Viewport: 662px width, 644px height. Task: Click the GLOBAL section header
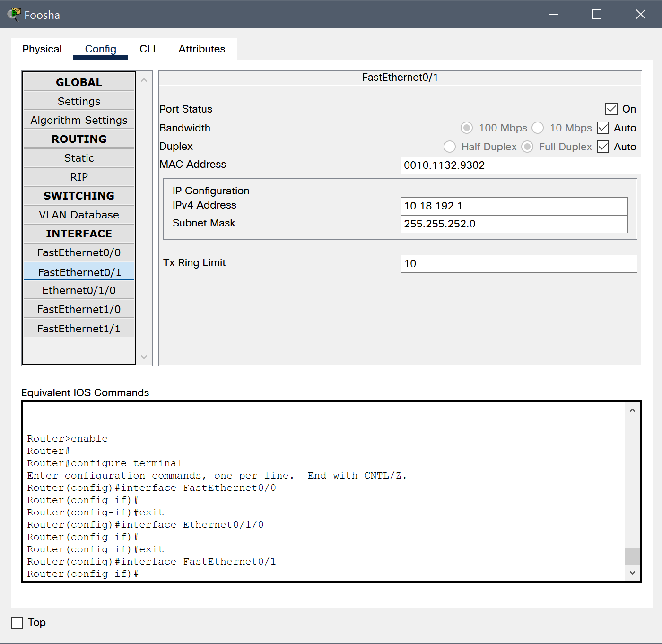pos(79,82)
